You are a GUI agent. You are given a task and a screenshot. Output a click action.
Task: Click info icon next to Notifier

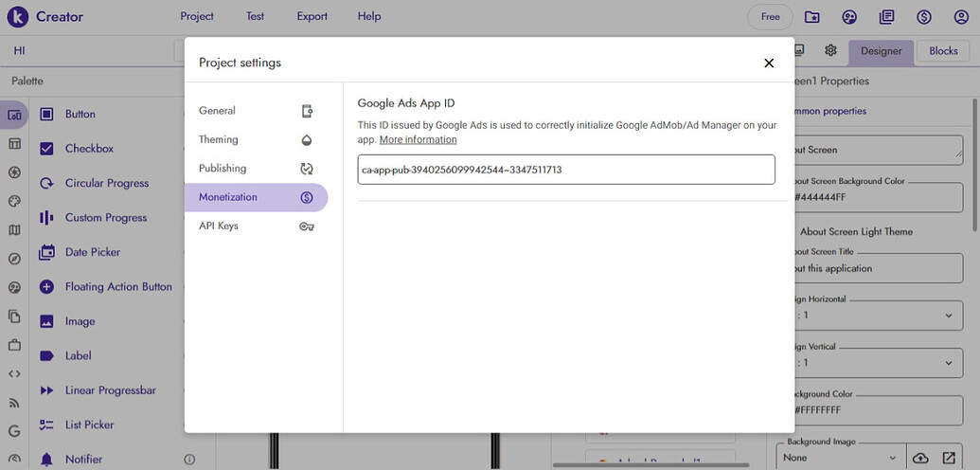pos(189,460)
